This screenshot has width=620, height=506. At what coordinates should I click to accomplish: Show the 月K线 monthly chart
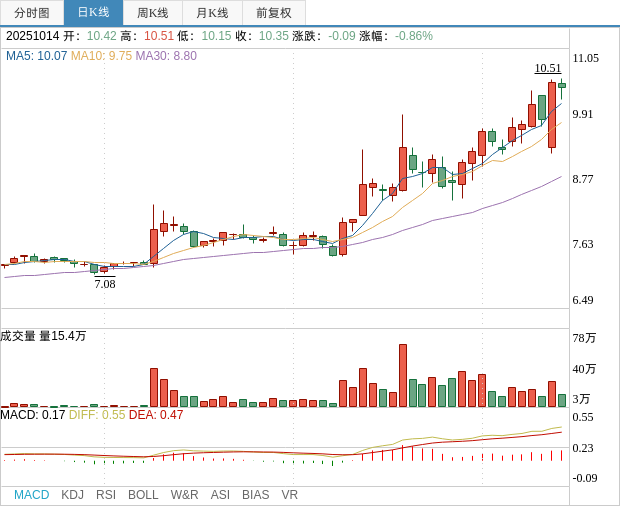click(212, 13)
